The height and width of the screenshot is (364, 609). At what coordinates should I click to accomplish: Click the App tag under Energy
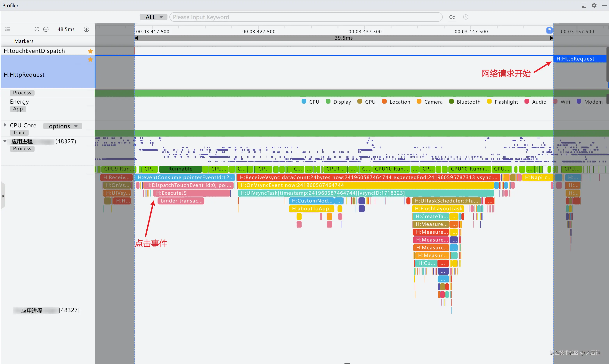point(18,109)
